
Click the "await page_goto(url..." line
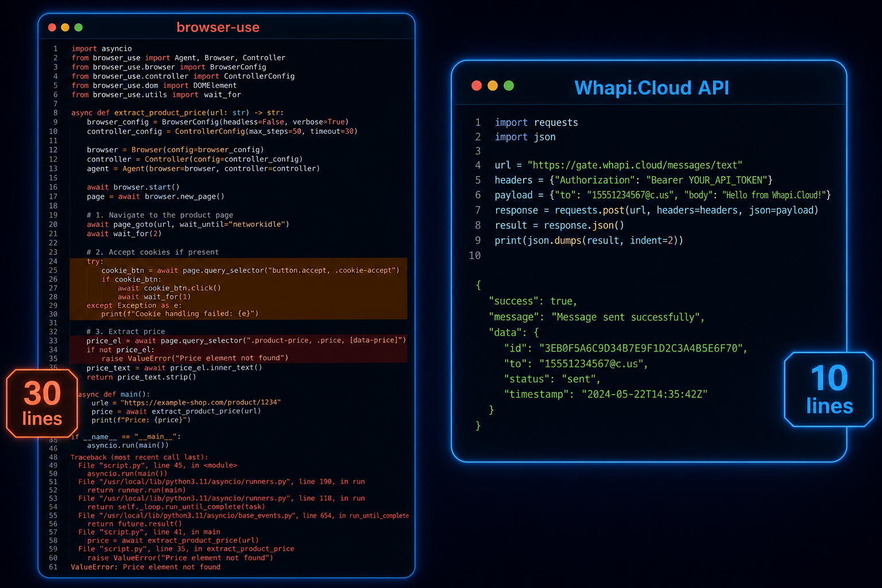click(188, 225)
